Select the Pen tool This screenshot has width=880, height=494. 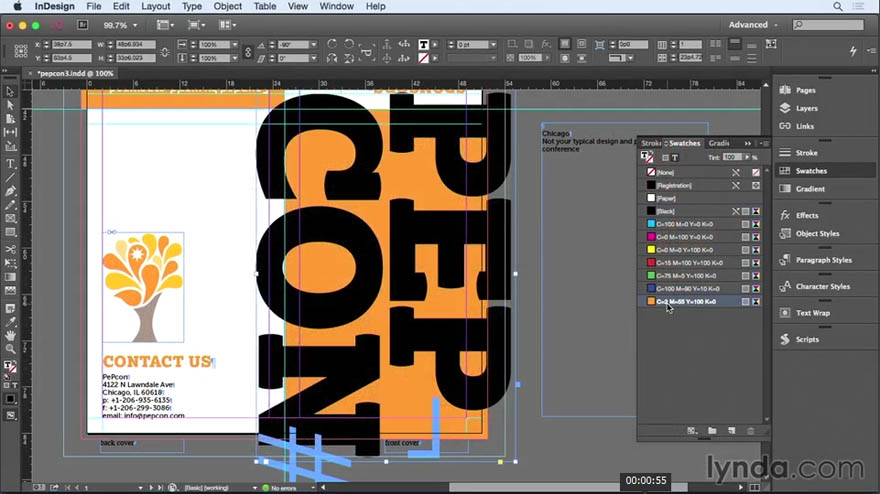[10, 191]
